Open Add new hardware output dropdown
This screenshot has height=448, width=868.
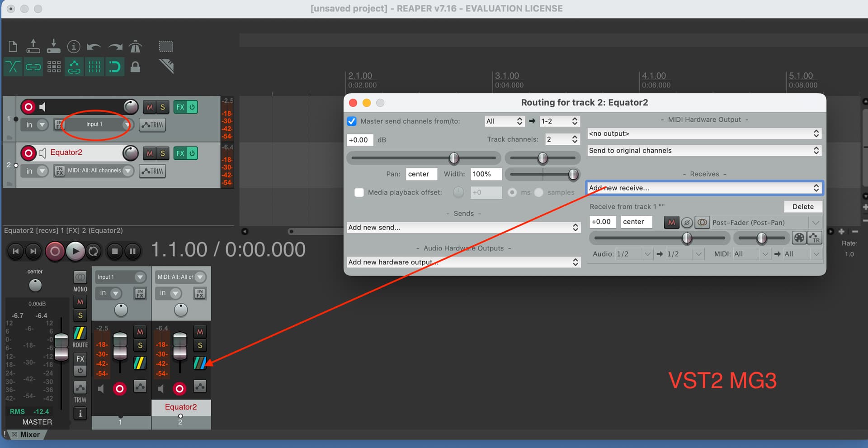(x=463, y=262)
